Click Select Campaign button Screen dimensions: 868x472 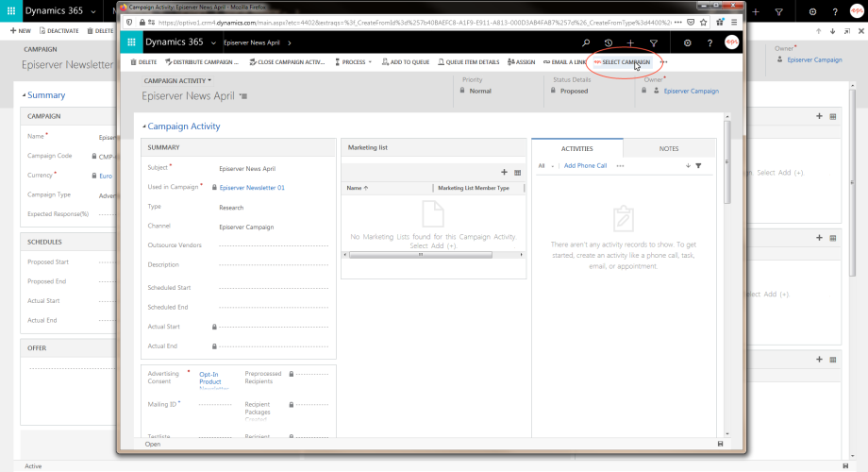click(x=622, y=62)
